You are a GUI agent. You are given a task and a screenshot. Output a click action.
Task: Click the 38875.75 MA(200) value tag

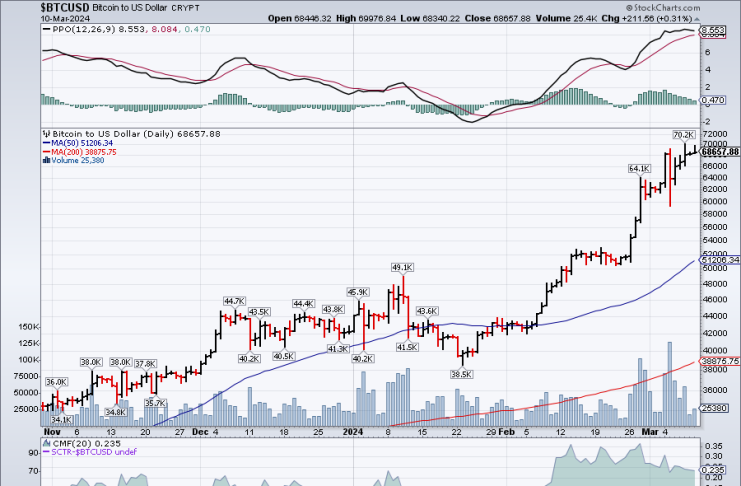click(x=720, y=361)
